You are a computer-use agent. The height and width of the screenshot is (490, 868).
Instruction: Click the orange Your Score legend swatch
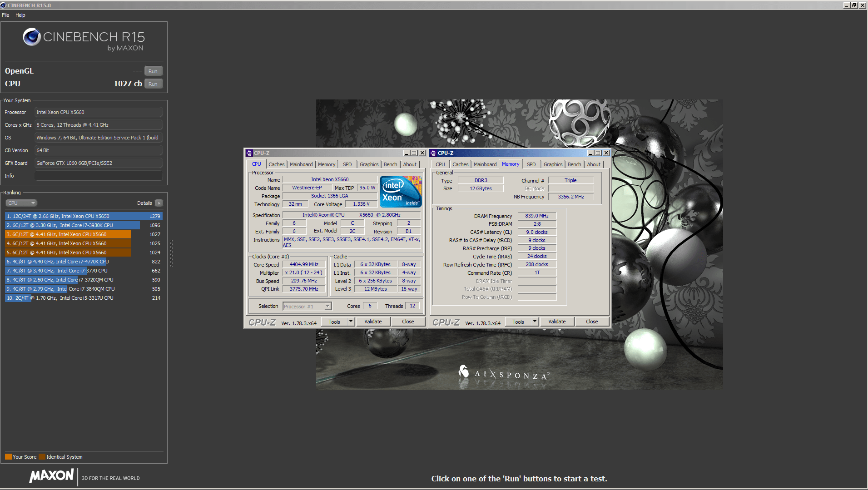tap(8, 457)
